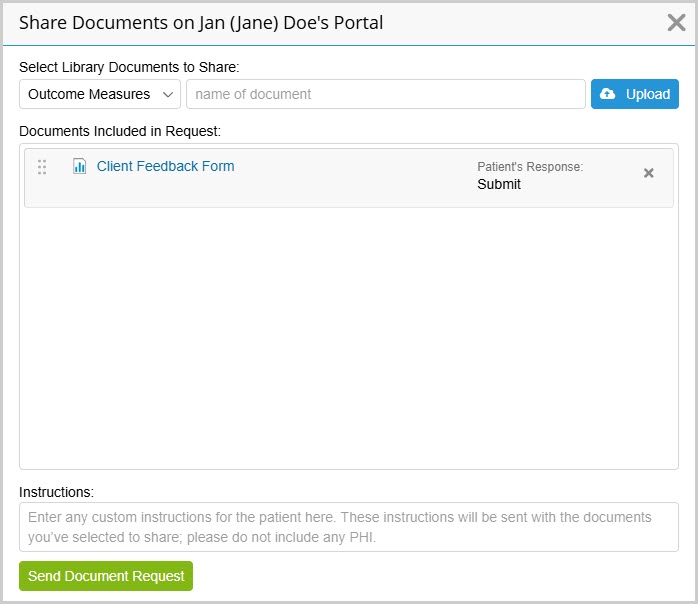Close the Share Documents dialog
The width and height of the screenshot is (698, 604).
pos(676,22)
